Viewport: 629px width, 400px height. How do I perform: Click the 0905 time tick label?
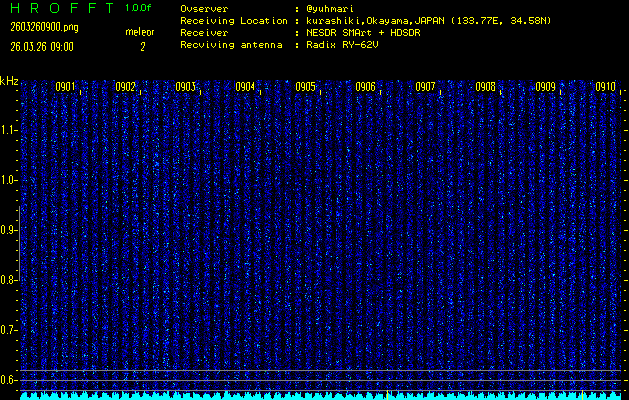306,87
